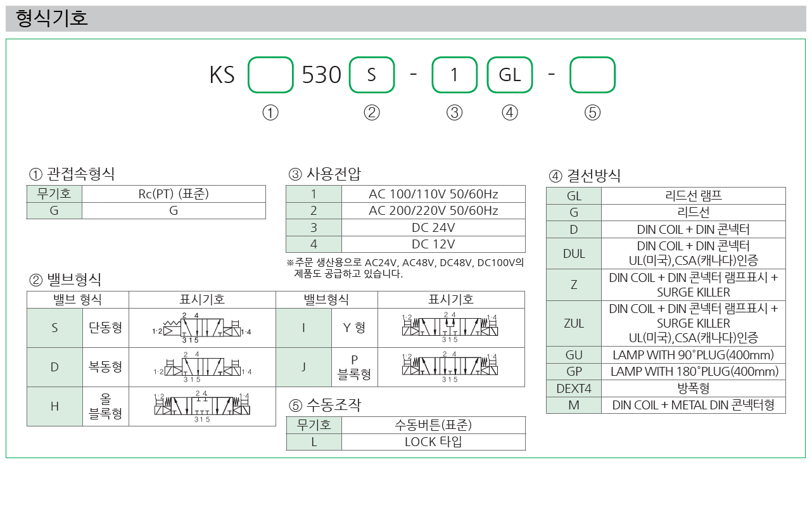This screenshot has height=512, width=812.
Task: Click the empty green box after KS
Action: point(270,75)
